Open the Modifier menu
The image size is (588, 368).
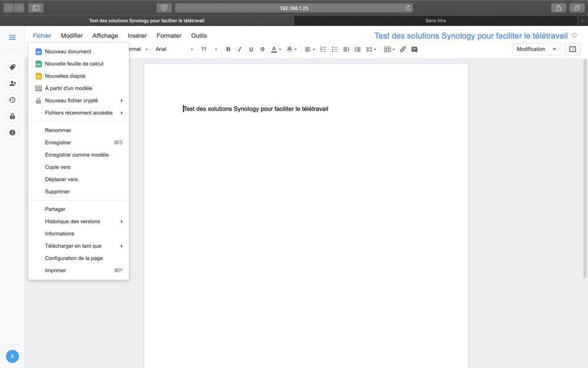coord(72,36)
